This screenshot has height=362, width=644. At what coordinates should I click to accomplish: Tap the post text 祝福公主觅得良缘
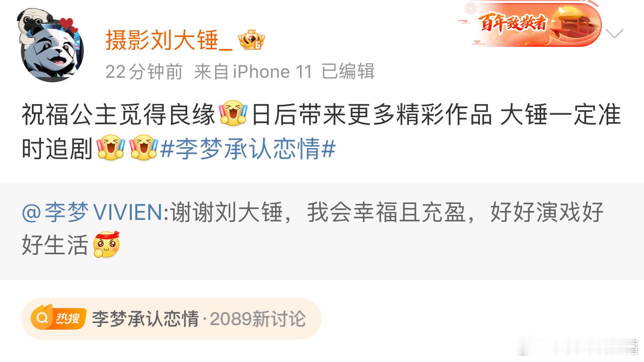pos(118,115)
